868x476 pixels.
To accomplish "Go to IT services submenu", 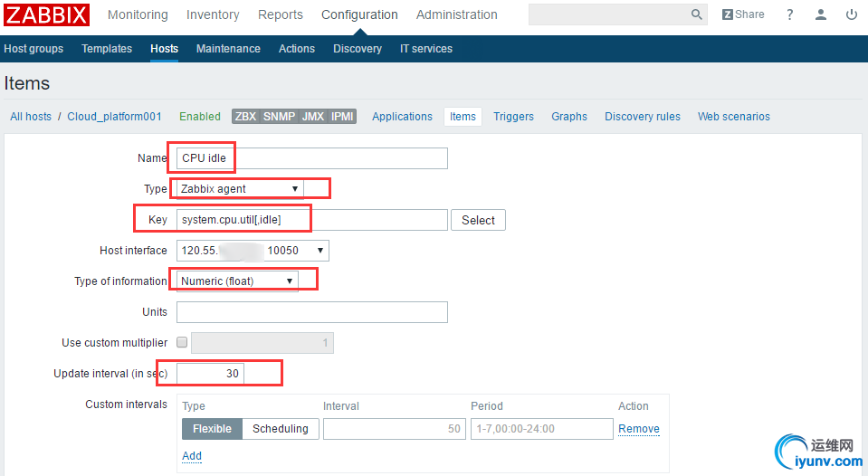I will pos(426,49).
